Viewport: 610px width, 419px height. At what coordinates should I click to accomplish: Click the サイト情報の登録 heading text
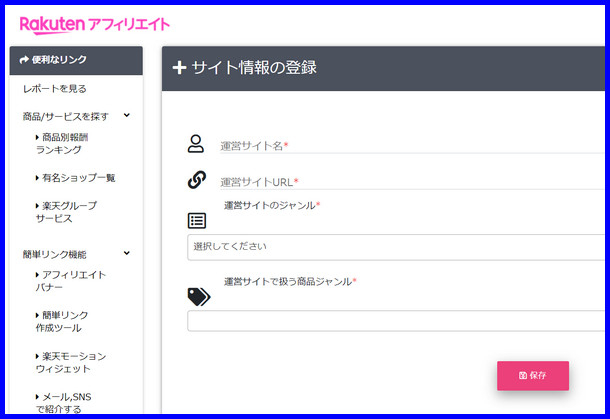[x=254, y=67]
